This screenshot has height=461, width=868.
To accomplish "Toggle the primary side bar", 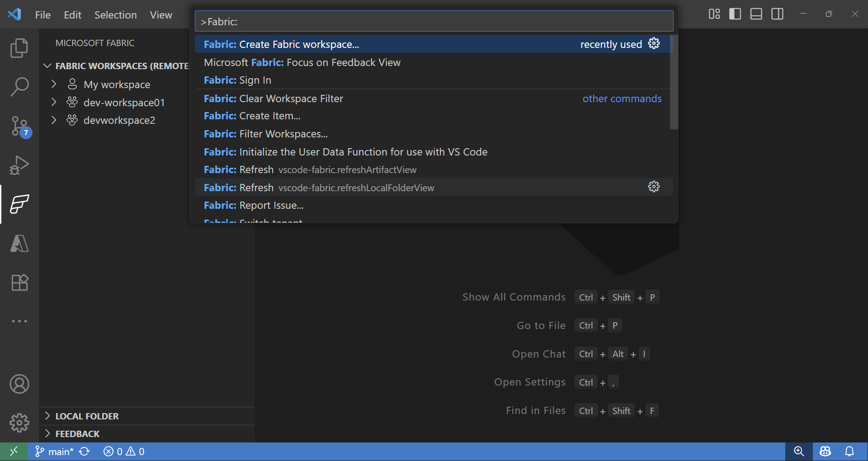I will tap(735, 14).
